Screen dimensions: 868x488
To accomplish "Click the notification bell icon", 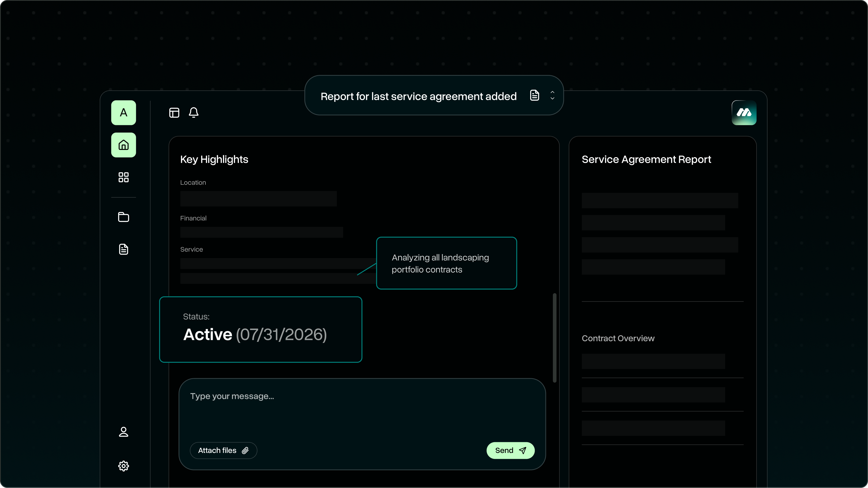I will (x=193, y=112).
